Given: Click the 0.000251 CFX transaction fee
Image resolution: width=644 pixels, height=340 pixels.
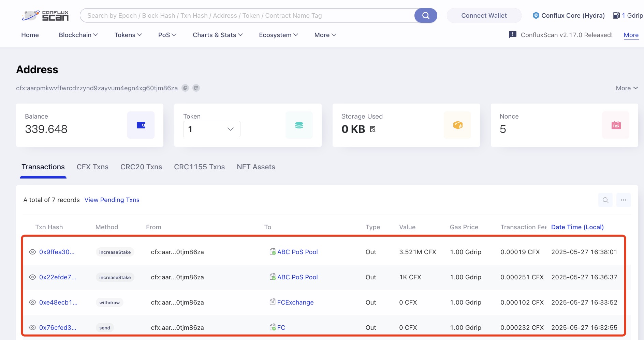Looking at the screenshot, I should tap(522, 277).
